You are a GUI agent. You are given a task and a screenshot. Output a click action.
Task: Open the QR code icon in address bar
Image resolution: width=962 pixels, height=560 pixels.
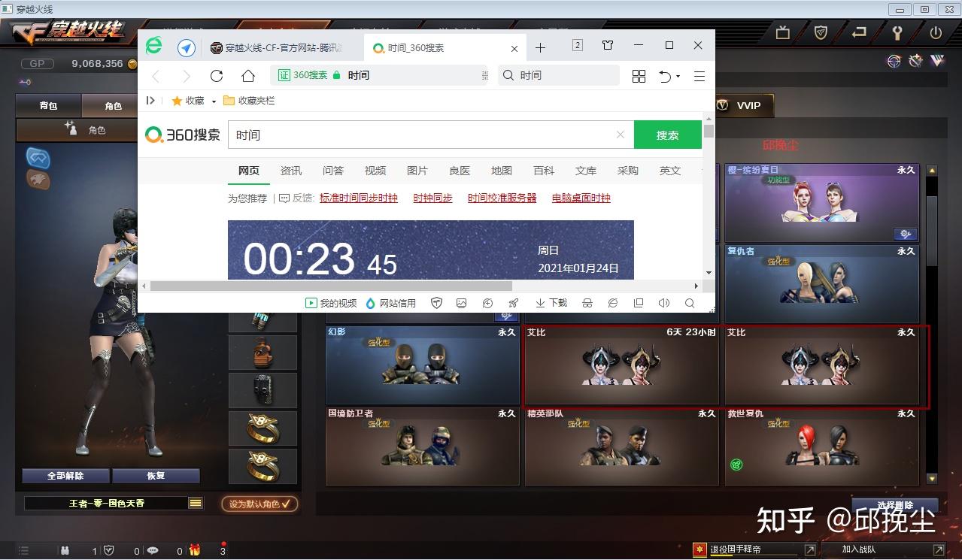coord(484,75)
